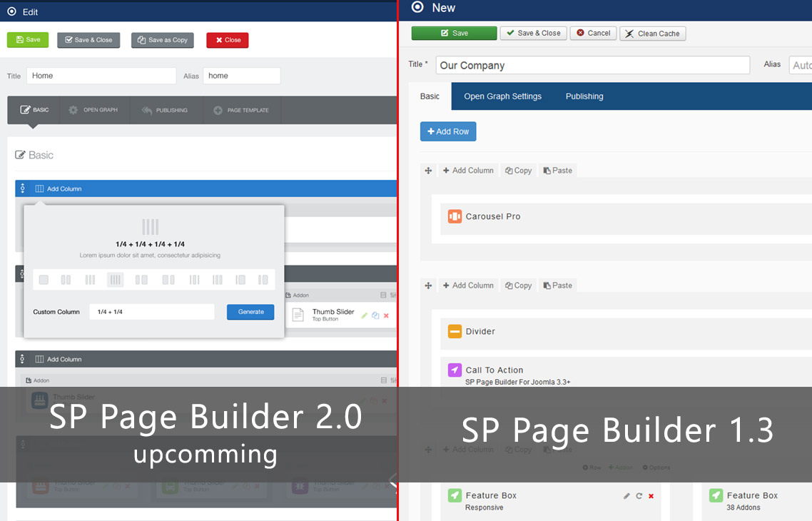Click the green edit pencil on Thumb Slider Top Button

[365, 315]
